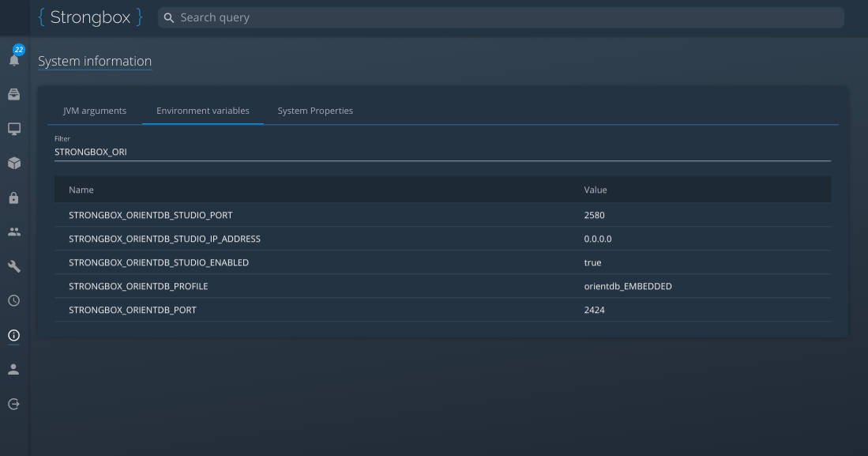This screenshot has height=456, width=868.
Task: Click the value orientdb_EMBEDDED
Action: click(x=628, y=286)
